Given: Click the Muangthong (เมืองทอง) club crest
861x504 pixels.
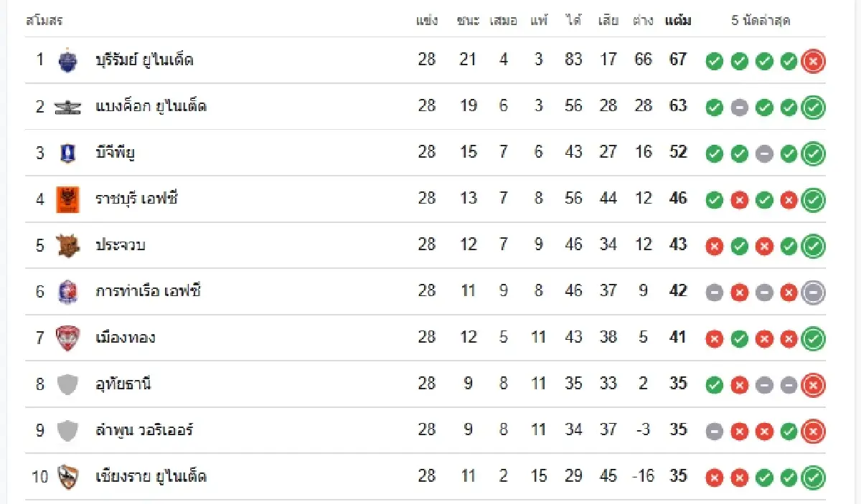Looking at the screenshot, I should point(67,338).
